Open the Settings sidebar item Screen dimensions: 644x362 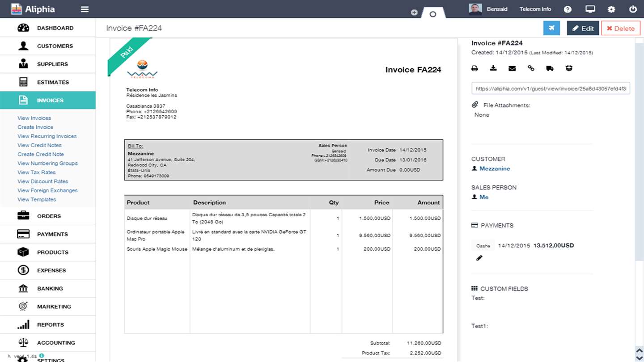(x=48, y=358)
